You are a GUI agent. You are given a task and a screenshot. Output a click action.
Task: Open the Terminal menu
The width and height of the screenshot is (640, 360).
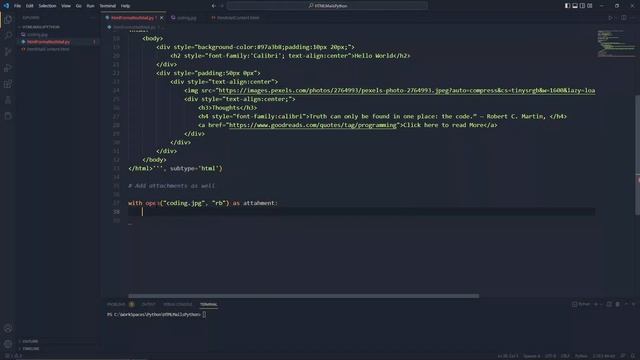108,6
